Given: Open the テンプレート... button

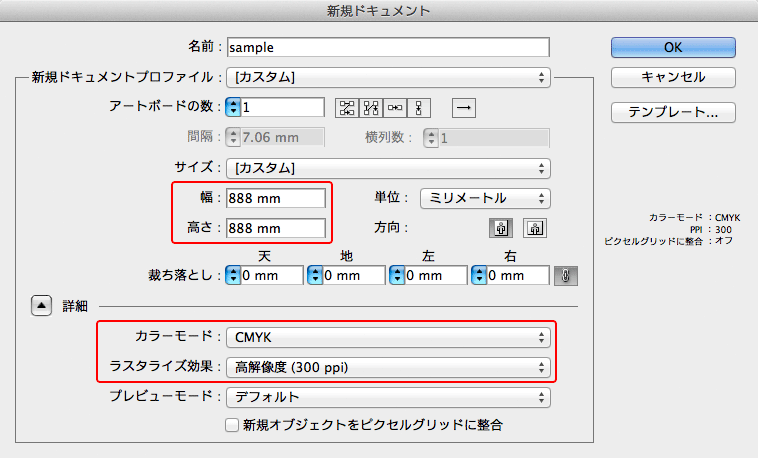Looking at the screenshot, I should click(673, 112).
